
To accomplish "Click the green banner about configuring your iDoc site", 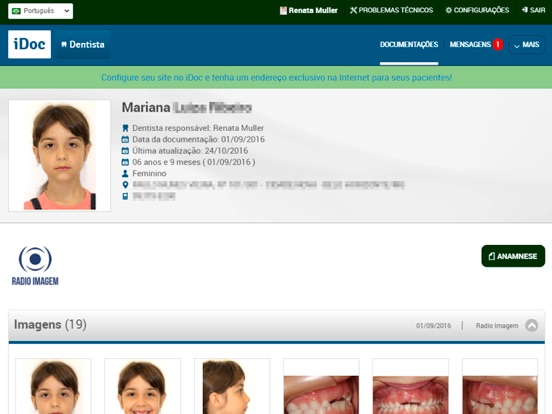I will (276, 77).
